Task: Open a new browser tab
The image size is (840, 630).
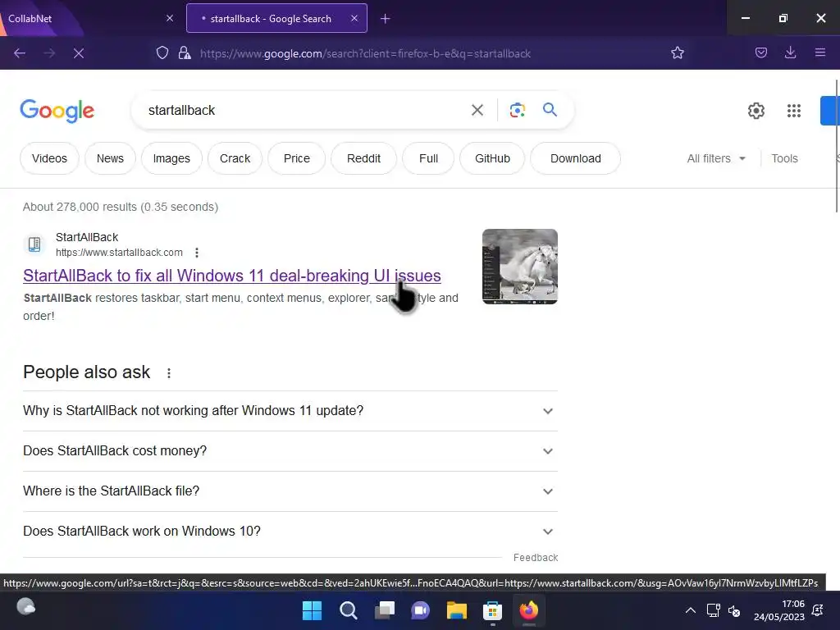Action: (x=386, y=19)
